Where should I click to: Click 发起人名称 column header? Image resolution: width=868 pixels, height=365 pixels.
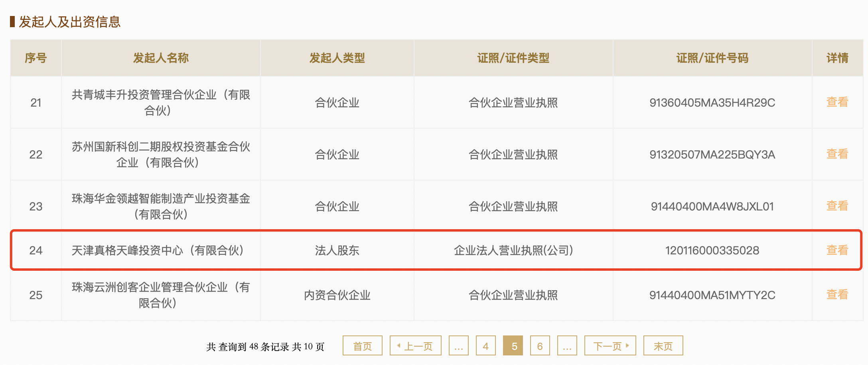(161, 58)
